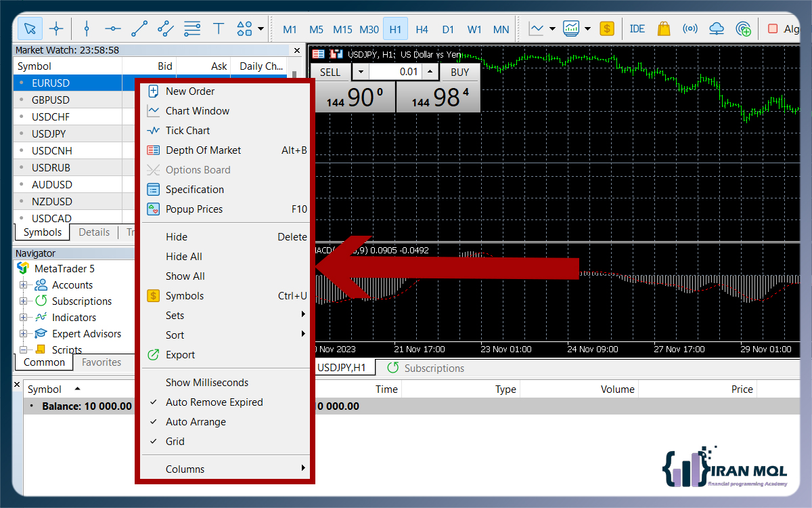Expand the Indicators tree node

pos(24,317)
